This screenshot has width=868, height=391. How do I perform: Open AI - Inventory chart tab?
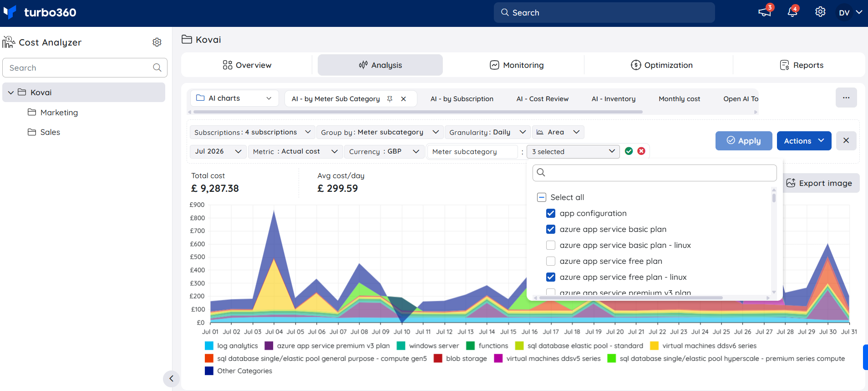point(614,99)
